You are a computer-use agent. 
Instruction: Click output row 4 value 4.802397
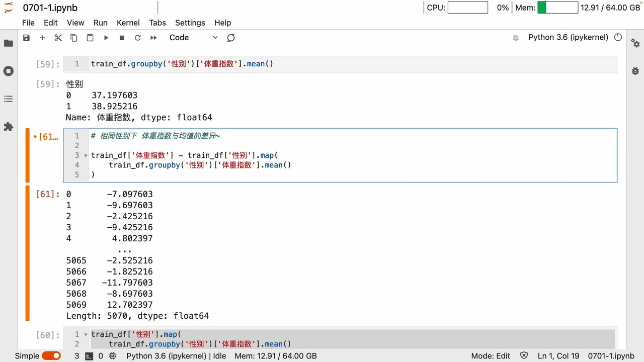pos(132,239)
